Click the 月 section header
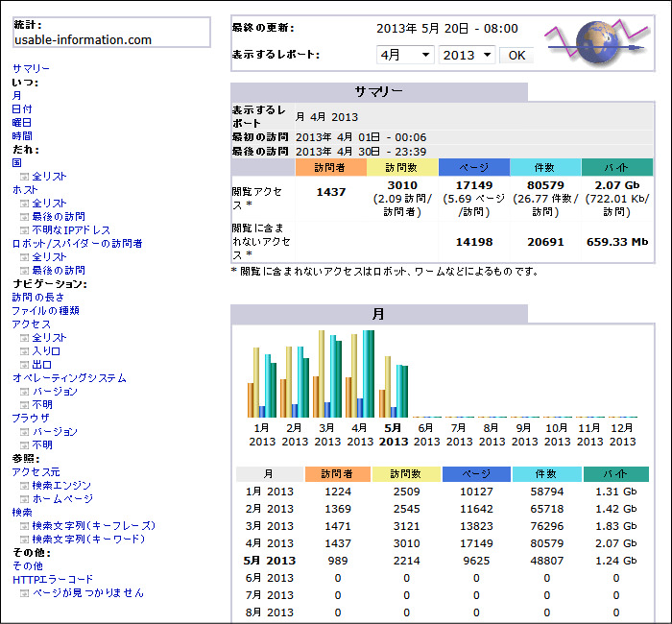This screenshot has width=672, height=624. [x=378, y=314]
